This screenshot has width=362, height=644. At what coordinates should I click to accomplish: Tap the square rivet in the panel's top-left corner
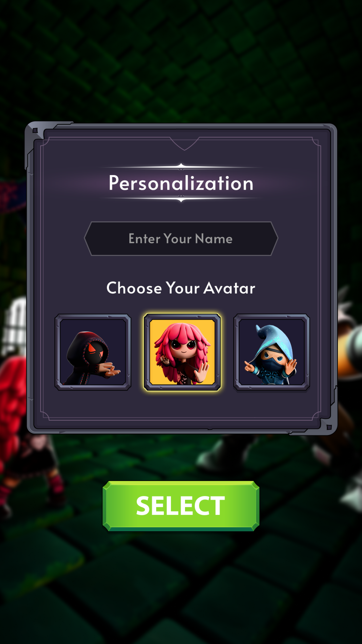[35, 131]
